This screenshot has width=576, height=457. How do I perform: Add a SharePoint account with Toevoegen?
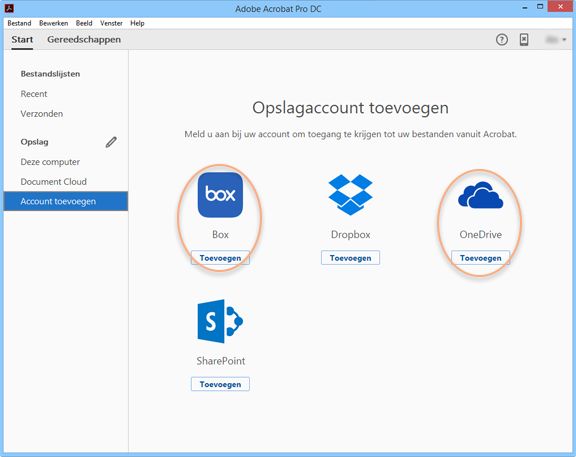[x=220, y=384]
